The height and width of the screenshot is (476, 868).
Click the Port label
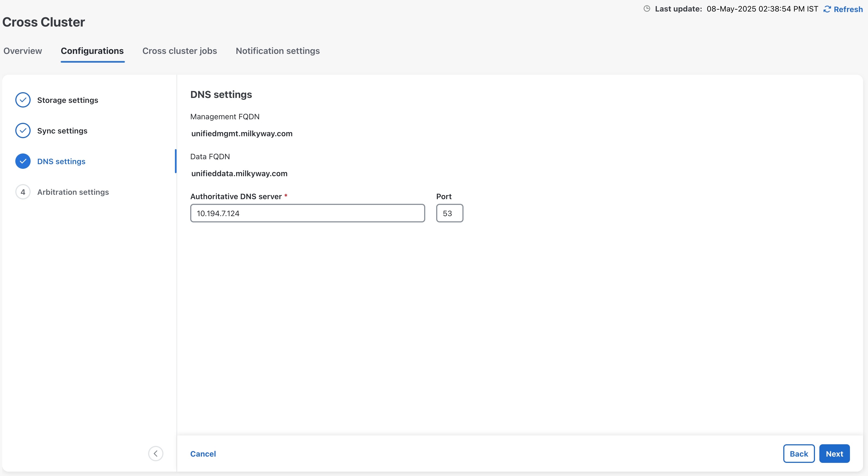[x=444, y=197]
